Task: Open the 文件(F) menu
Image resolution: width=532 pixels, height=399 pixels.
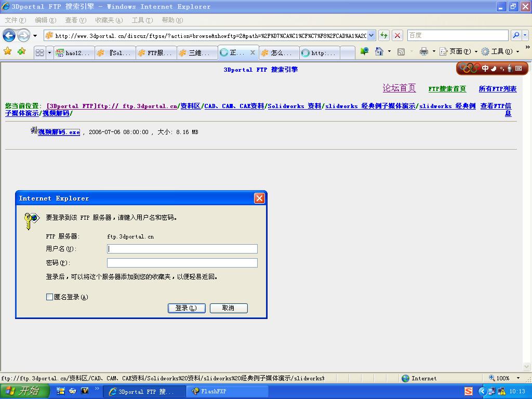Action: point(16,20)
